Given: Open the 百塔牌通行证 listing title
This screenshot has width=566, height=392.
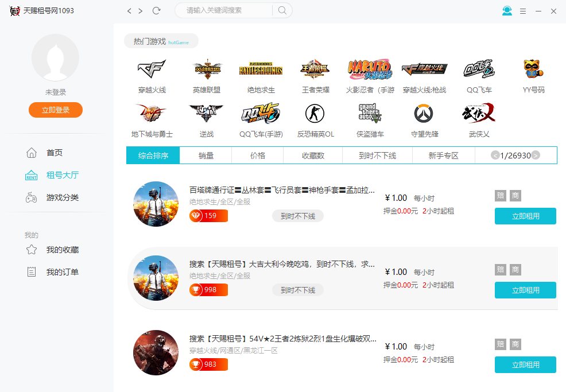Looking at the screenshot, I should point(282,190).
